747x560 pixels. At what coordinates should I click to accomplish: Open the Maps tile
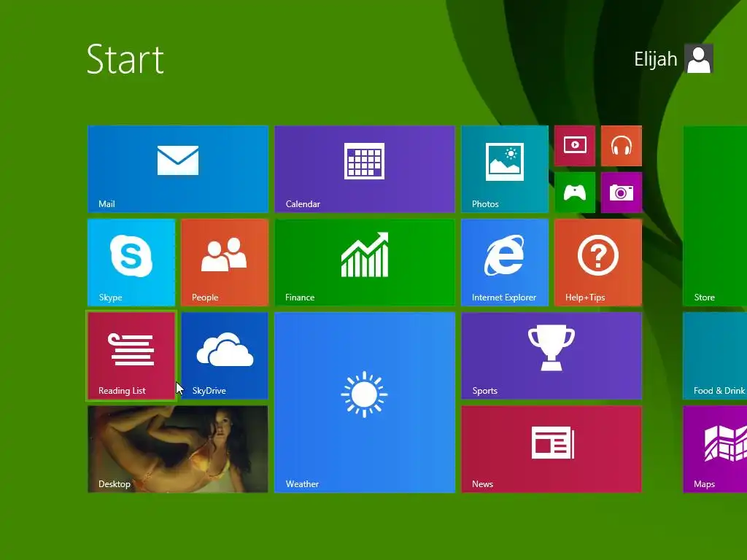(x=715, y=449)
